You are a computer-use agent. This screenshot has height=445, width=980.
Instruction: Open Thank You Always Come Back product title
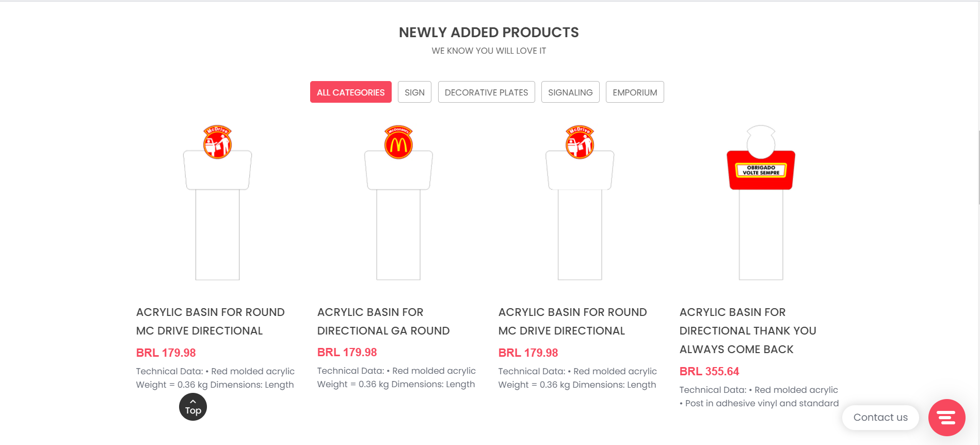coord(747,330)
